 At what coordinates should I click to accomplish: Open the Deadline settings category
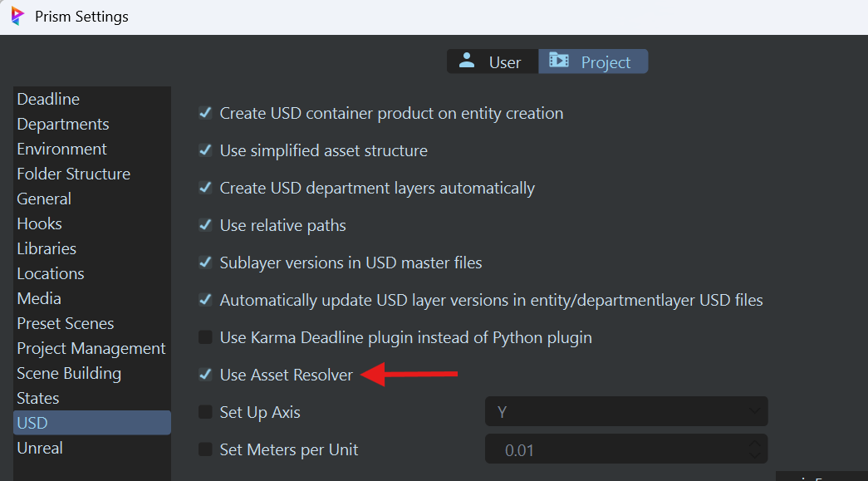[x=92, y=99]
